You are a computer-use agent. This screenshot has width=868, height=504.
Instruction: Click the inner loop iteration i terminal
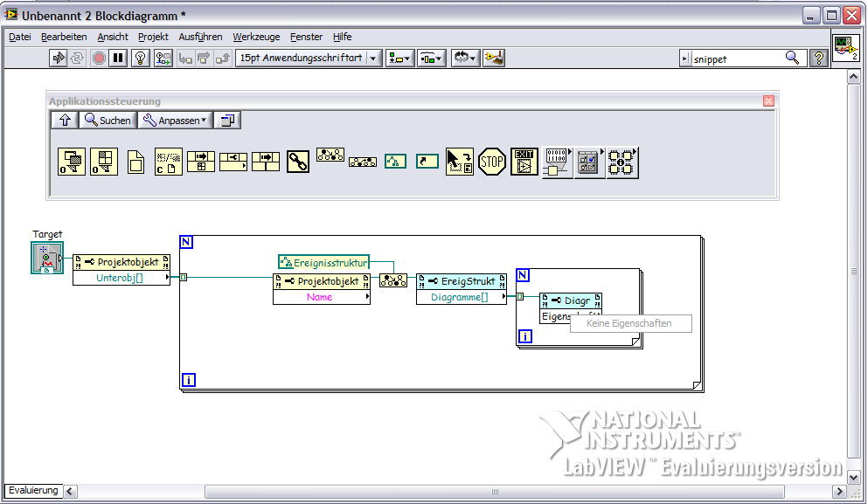pyautogui.click(x=524, y=335)
